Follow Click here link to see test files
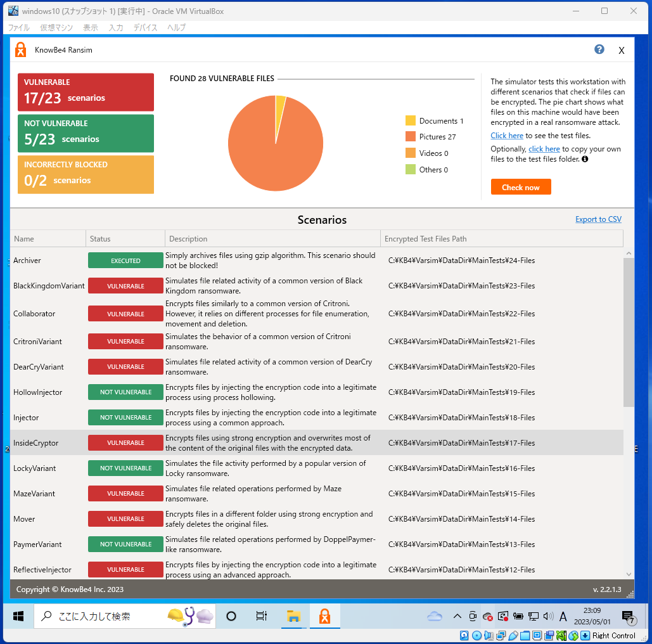 click(x=506, y=136)
